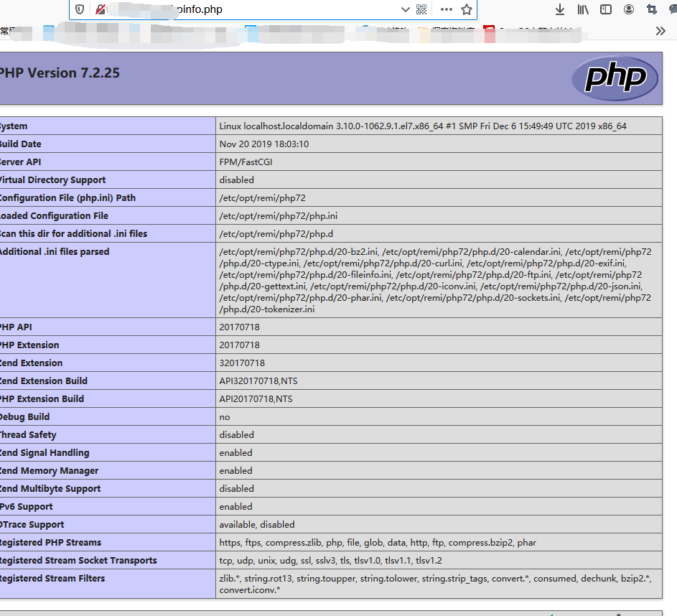The height and width of the screenshot is (616, 677).
Task: Select the PHP Version 7.2.25 heading
Action: [59, 73]
